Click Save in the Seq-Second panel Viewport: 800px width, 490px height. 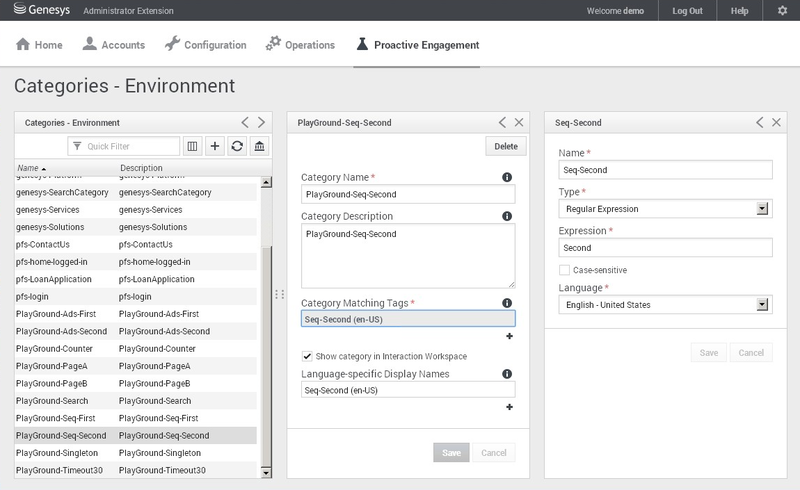point(709,353)
